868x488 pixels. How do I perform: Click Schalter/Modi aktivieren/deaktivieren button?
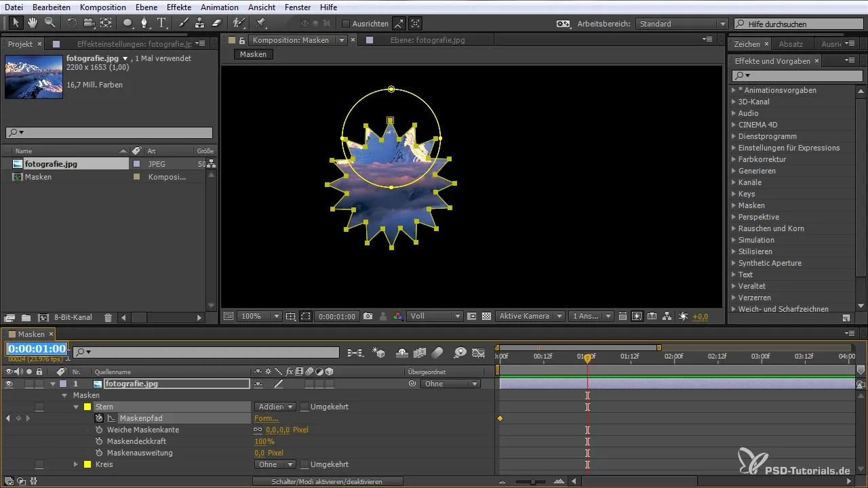(328, 481)
